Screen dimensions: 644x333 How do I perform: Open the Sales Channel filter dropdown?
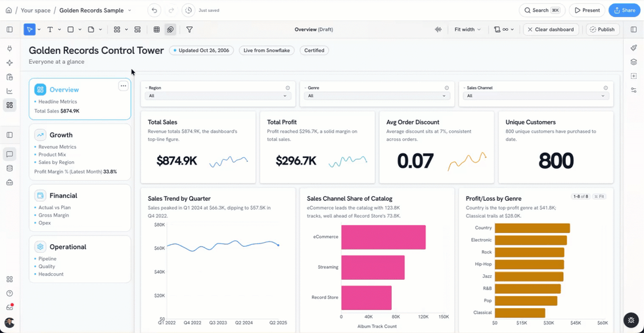coord(536,96)
